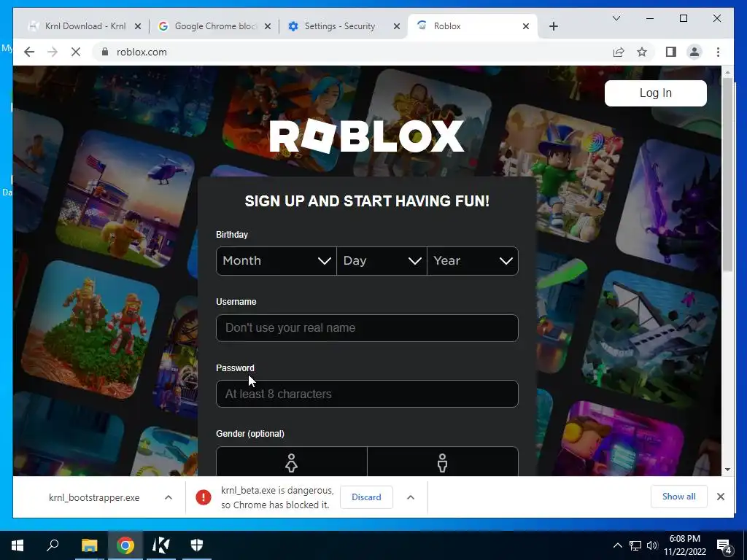Screen dimensions: 747x560
Task: Select the female gender icon option
Action: [292, 462]
